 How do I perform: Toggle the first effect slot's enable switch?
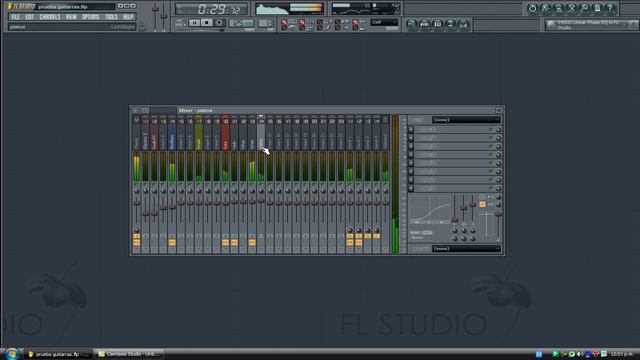click(491, 129)
